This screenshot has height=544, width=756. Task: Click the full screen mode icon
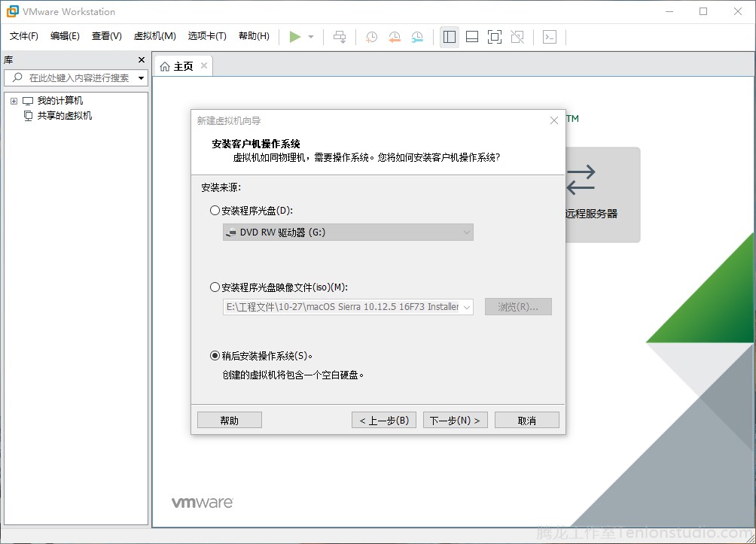pos(495,37)
